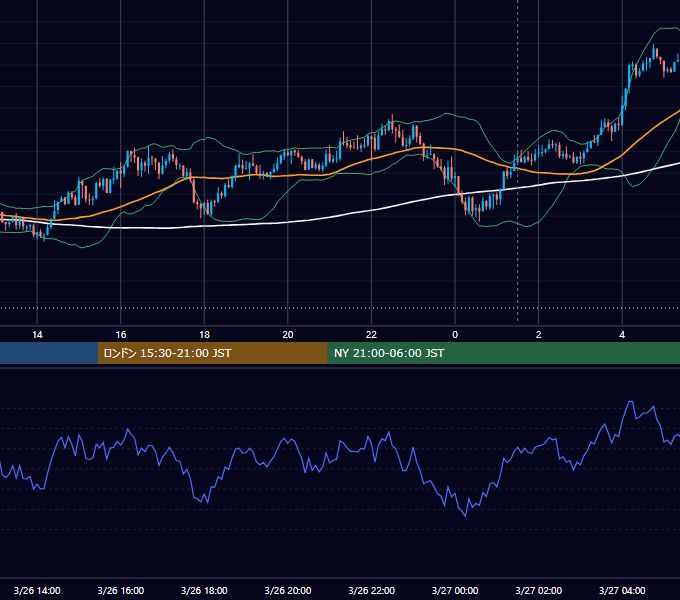680x600 pixels.
Task: Click the '0' hour axis label
Action: pyautogui.click(x=455, y=335)
